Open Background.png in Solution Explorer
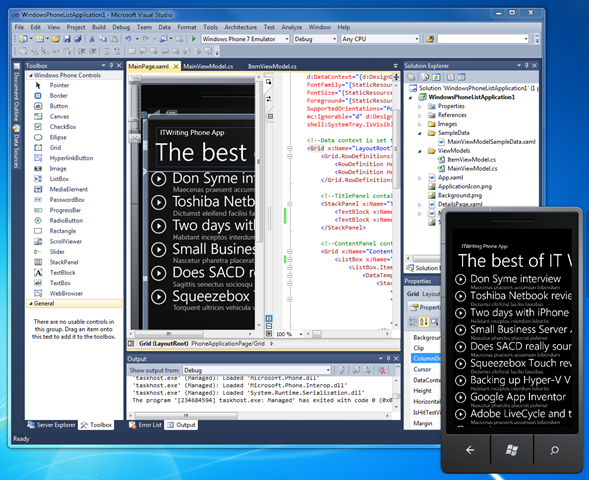Image resolution: width=589 pixels, height=480 pixels. coord(460,195)
